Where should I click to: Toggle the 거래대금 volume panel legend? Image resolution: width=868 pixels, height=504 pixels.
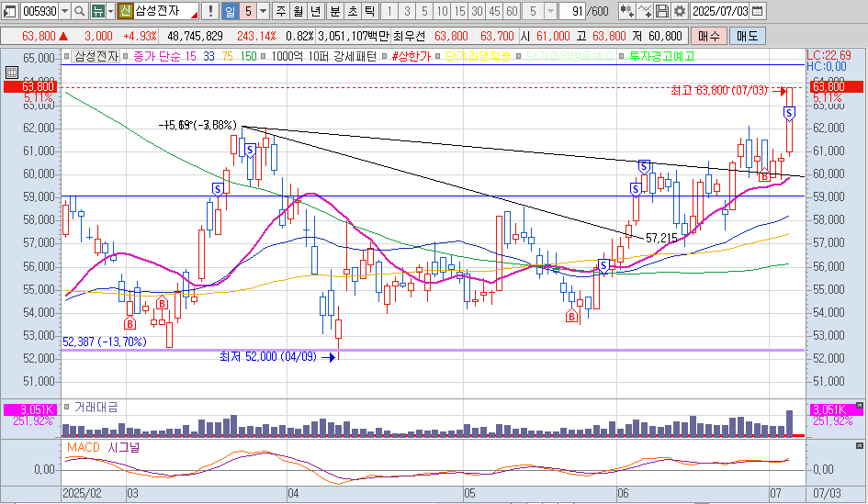96,408
